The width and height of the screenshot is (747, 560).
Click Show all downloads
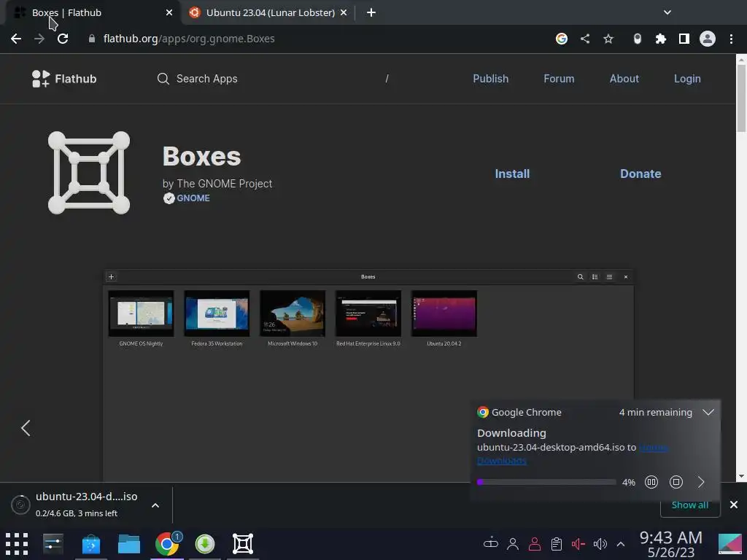click(689, 505)
